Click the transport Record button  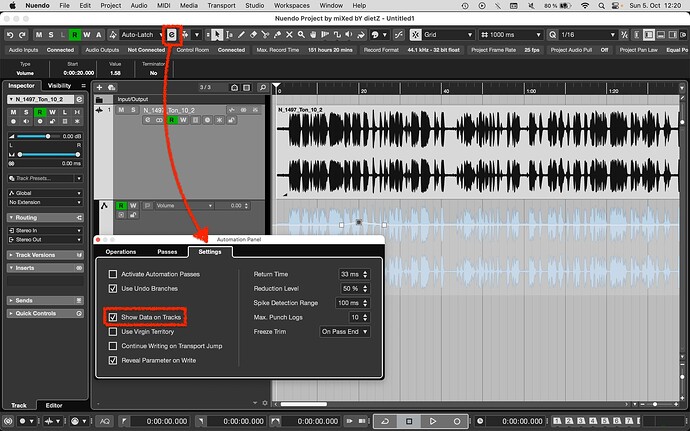457,421
